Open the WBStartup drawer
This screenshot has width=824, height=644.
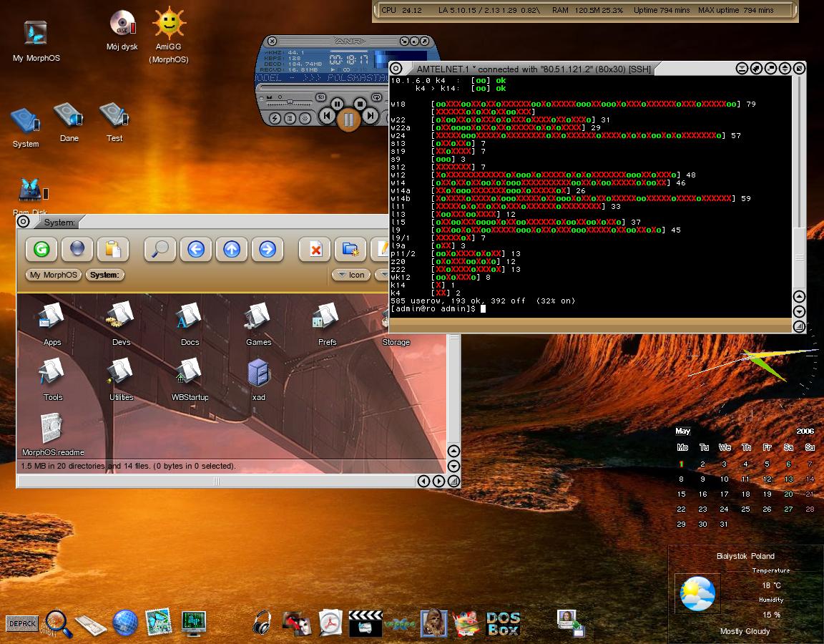click(x=190, y=371)
